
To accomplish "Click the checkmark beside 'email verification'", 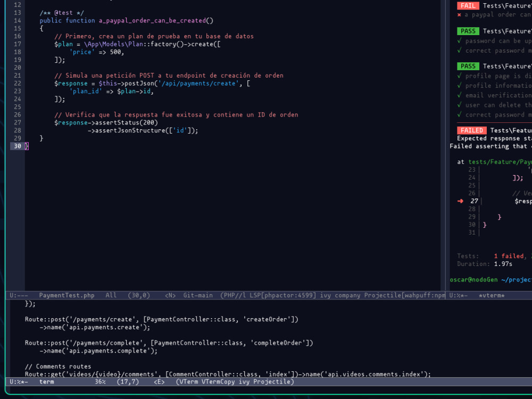I will [x=459, y=95].
